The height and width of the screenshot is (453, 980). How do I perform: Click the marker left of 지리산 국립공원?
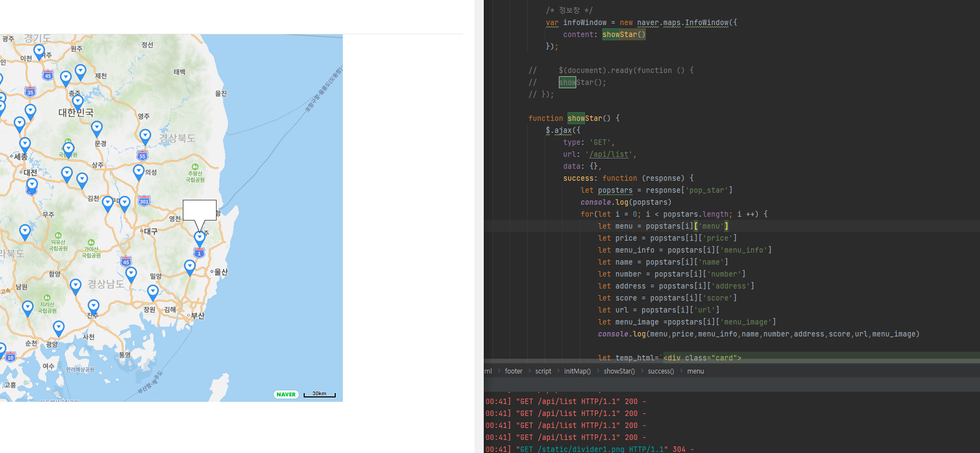[28, 309]
